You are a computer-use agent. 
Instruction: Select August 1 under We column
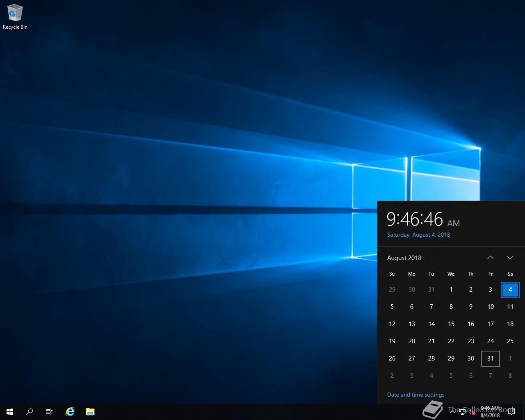451,290
